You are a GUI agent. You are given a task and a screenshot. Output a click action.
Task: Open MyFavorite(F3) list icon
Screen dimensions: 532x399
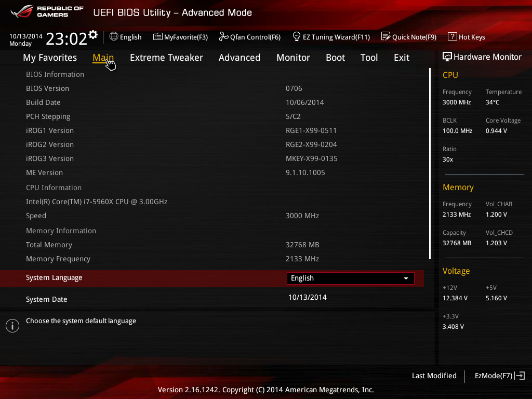coord(158,37)
